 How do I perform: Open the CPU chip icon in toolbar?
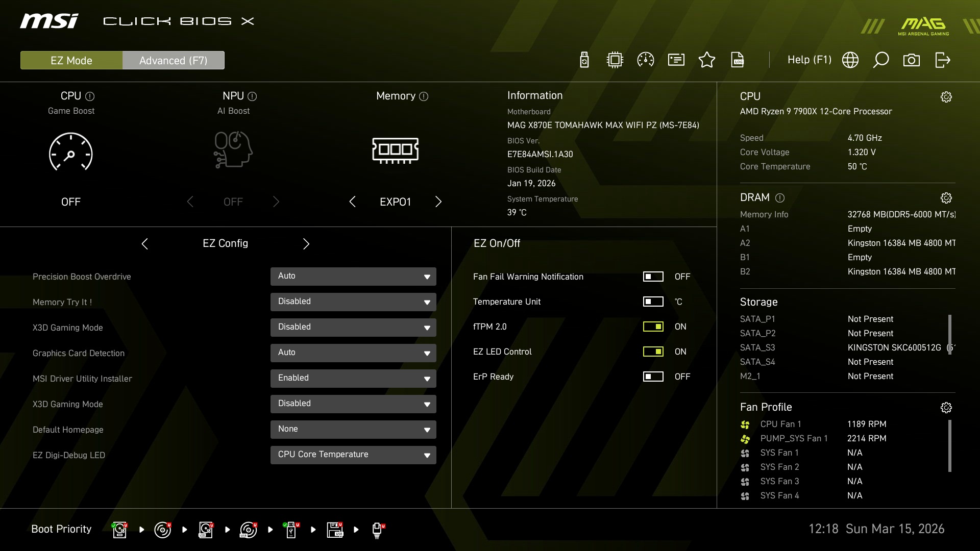(615, 60)
